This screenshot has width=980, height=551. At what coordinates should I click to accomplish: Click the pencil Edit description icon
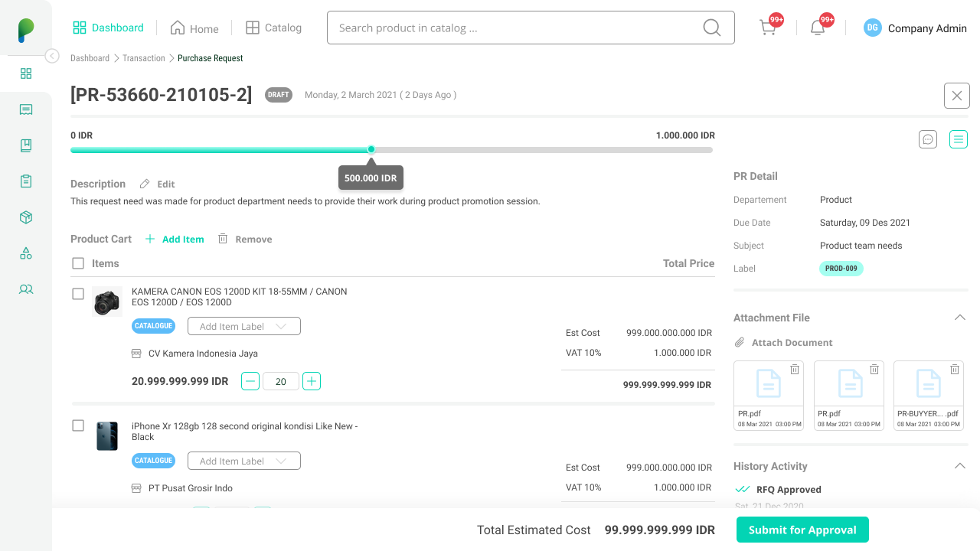(145, 184)
